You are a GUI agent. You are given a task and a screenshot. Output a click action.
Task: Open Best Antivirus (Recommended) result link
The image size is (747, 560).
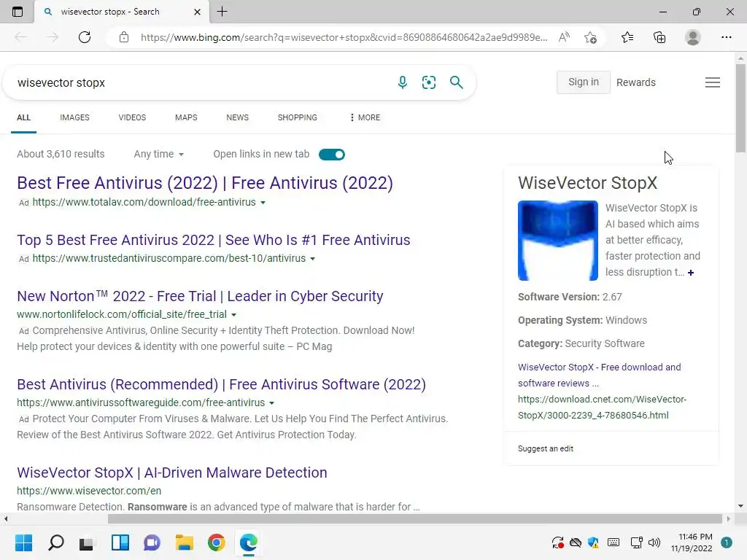[222, 384]
